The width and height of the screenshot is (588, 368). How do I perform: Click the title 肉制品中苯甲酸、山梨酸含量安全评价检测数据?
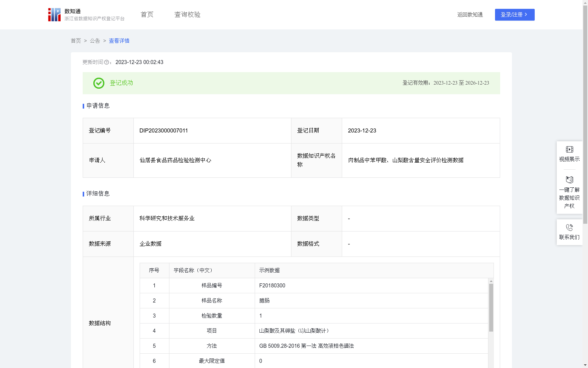point(406,160)
